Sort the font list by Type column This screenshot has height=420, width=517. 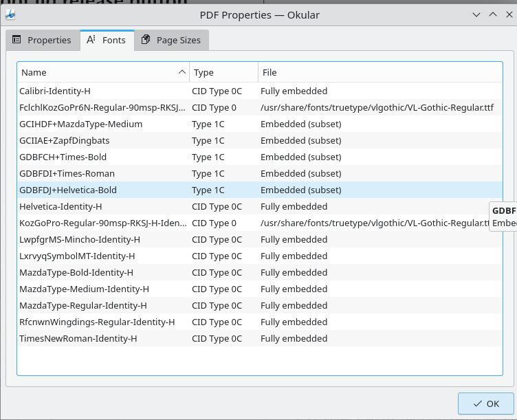click(x=224, y=73)
